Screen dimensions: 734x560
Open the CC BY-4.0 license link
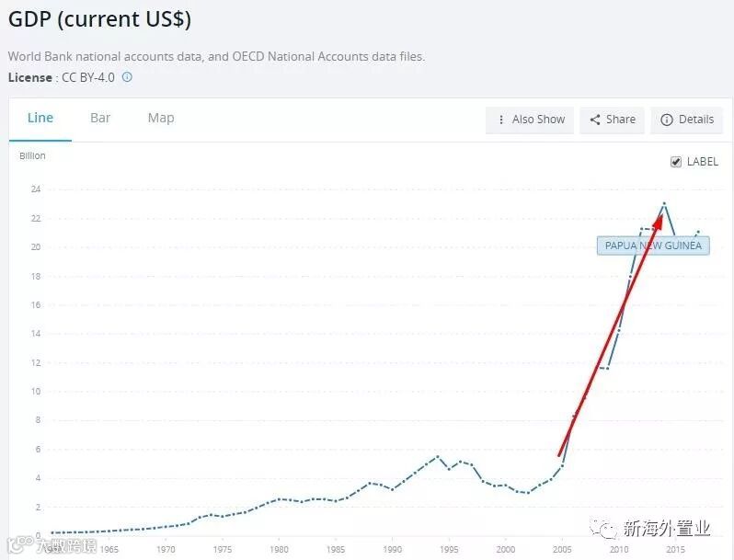(88, 77)
